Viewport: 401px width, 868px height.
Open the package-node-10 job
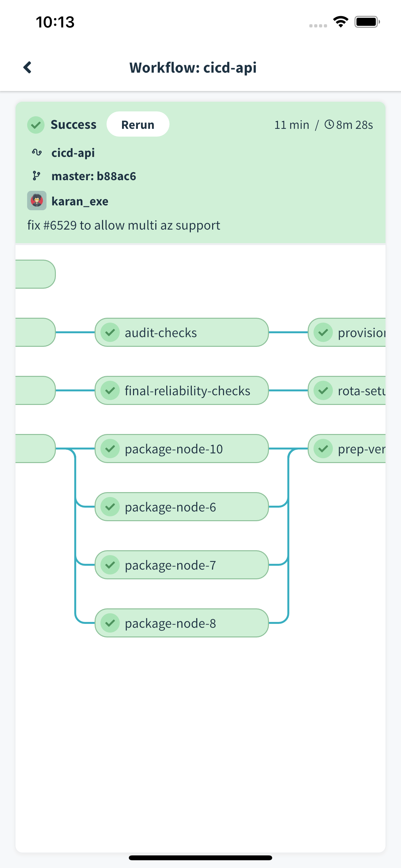point(182,449)
